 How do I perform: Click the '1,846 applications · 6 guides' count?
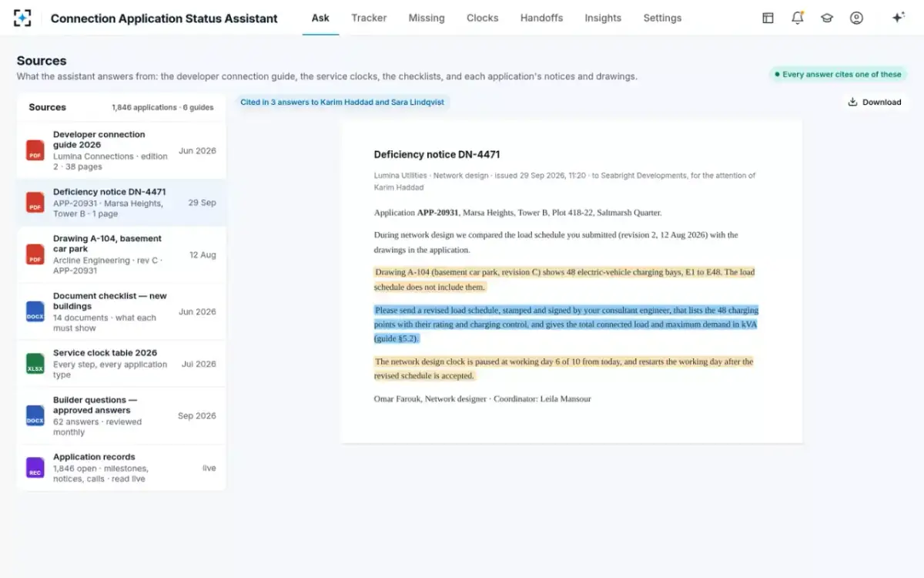point(162,108)
